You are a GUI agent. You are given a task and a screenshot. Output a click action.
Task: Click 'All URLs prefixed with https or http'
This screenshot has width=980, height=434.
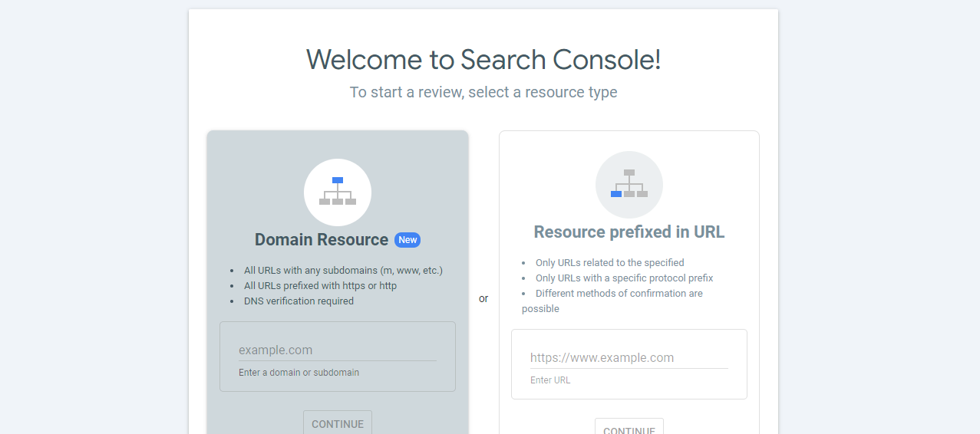click(320, 285)
